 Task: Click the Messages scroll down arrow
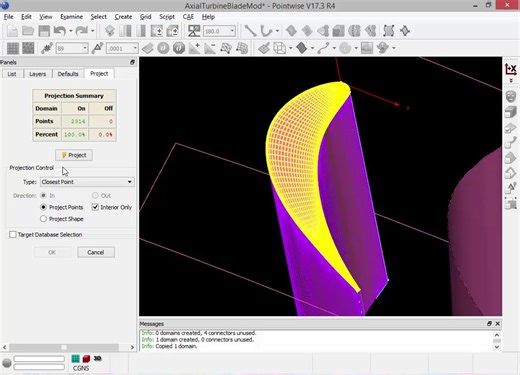[497, 347]
